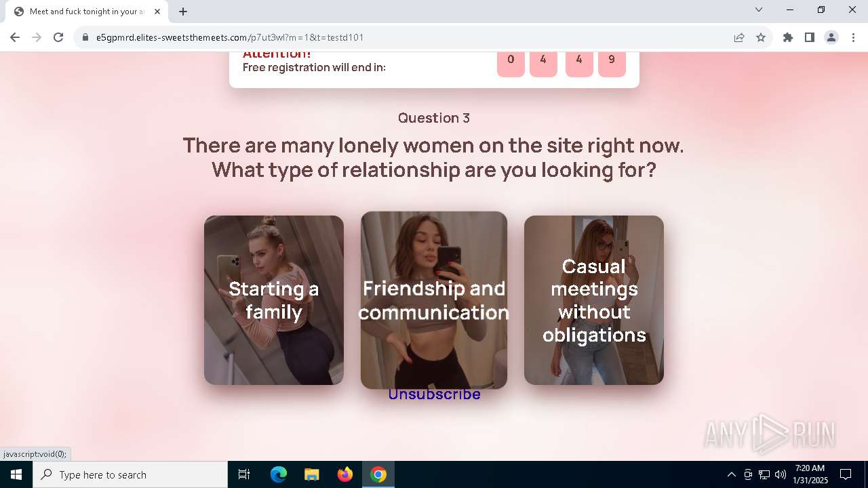Click the Unsubscribe link
868x488 pixels.
click(x=434, y=394)
